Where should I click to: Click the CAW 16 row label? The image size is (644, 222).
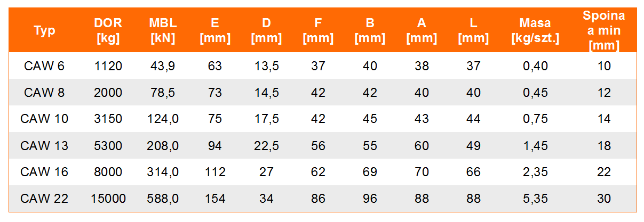(x=44, y=172)
